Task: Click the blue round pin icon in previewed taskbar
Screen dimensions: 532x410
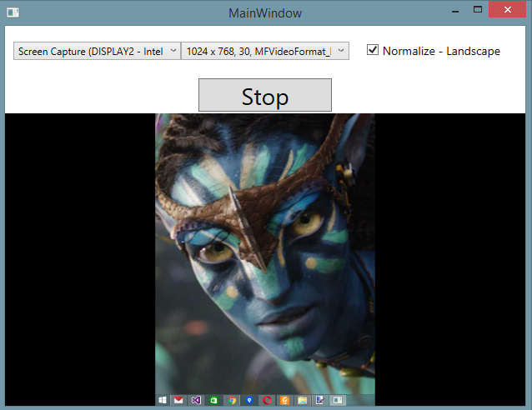Action: [x=249, y=400]
